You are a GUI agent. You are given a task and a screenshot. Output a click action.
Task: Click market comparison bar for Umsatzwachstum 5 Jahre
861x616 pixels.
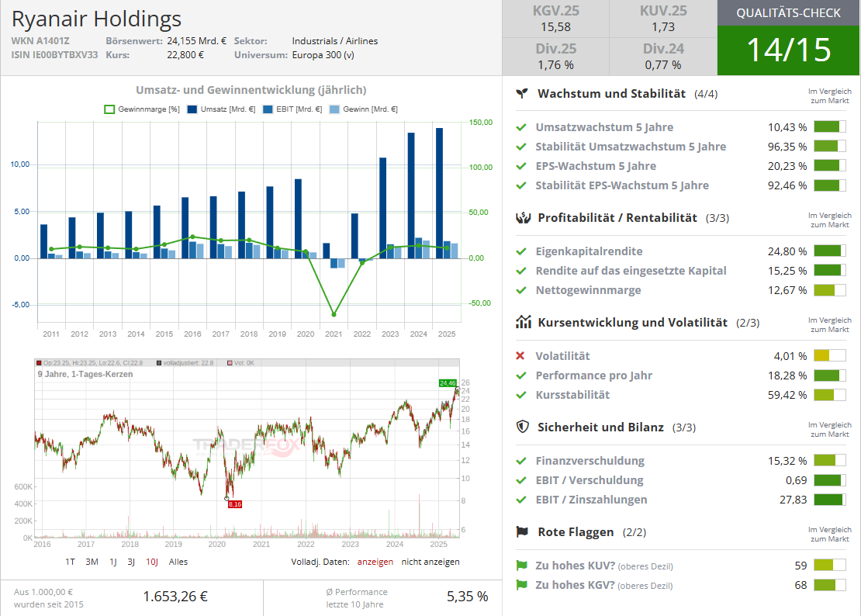(x=830, y=127)
